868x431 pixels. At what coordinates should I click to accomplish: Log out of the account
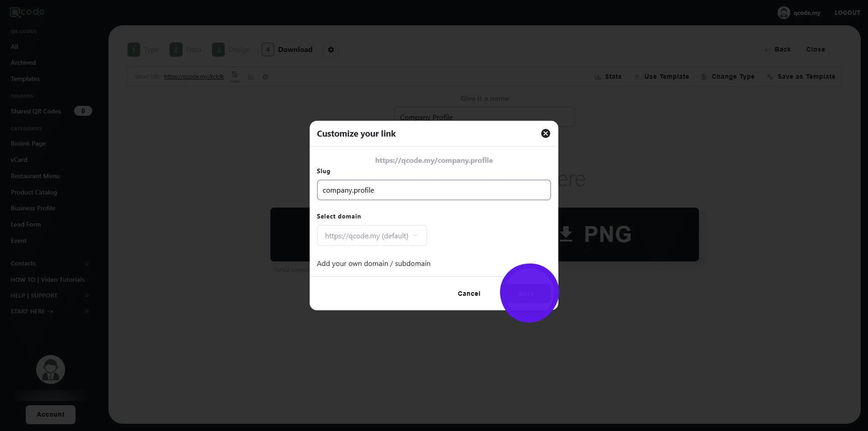(x=847, y=13)
